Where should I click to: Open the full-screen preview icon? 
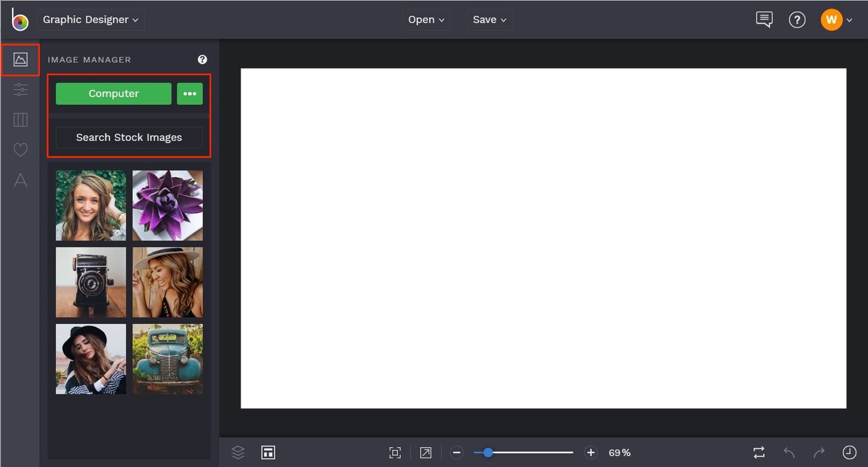click(425, 452)
